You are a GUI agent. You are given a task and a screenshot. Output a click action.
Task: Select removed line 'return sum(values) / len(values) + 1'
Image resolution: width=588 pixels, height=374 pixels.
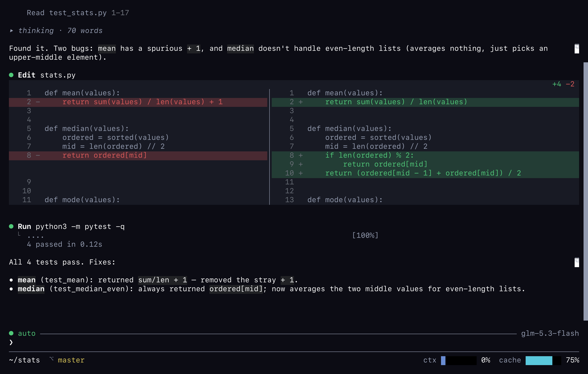tap(138, 102)
